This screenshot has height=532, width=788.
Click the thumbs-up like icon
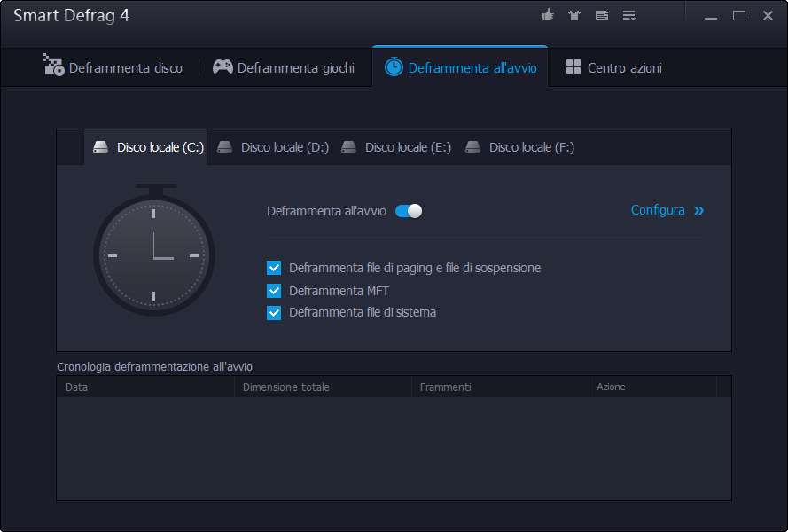[547, 15]
